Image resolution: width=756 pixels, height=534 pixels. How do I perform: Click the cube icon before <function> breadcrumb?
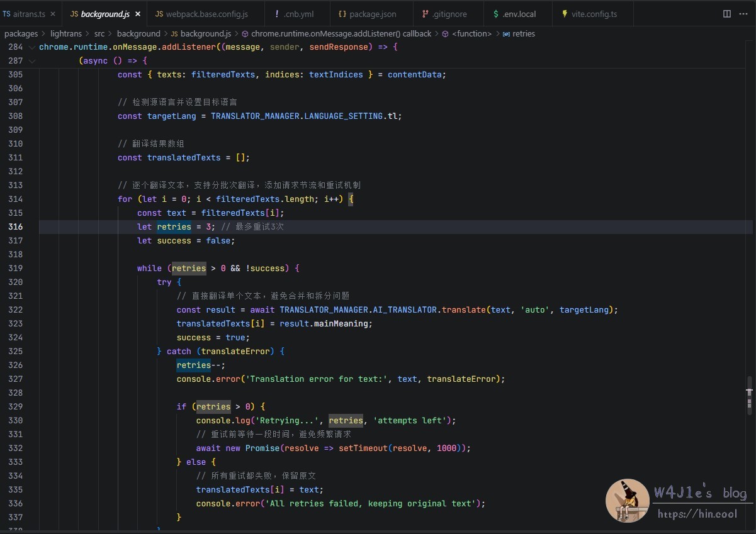[x=445, y=34]
